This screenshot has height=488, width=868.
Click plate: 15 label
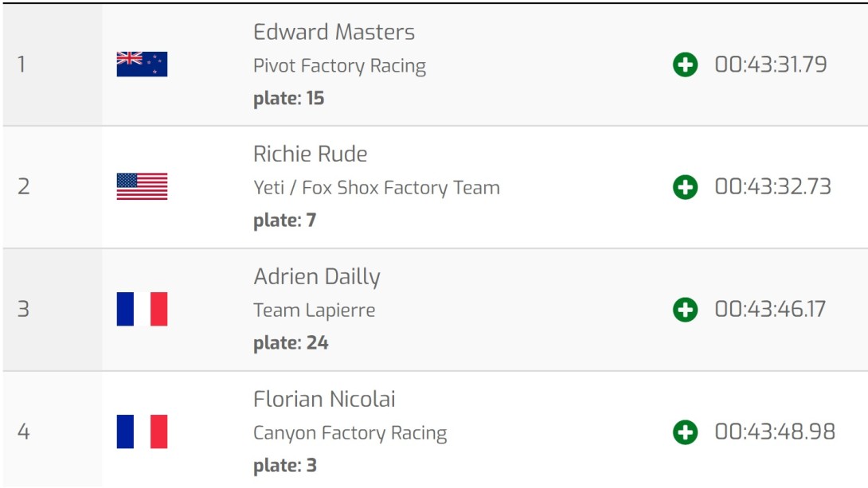click(x=288, y=99)
